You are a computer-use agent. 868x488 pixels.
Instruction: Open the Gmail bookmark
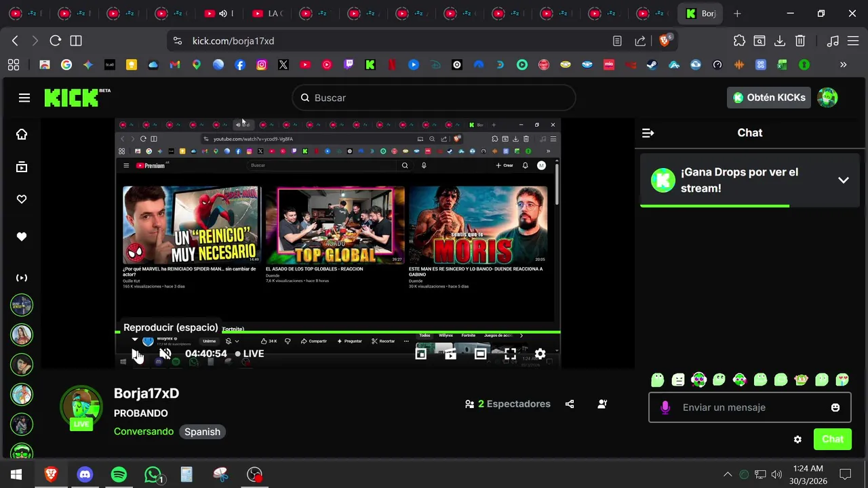(175, 65)
